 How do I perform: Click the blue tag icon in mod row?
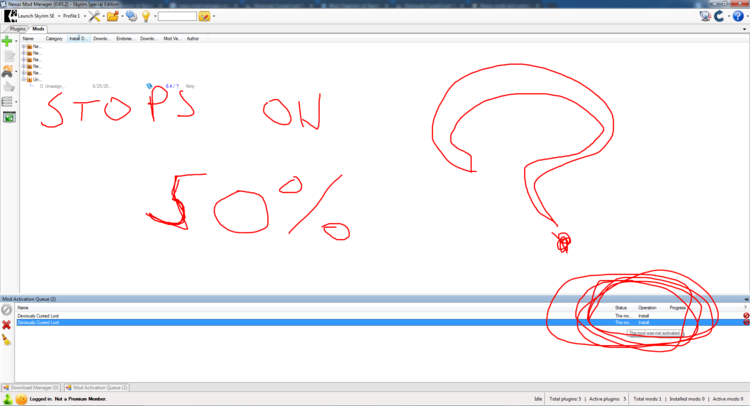pyautogui.click(x=149, y=86)
